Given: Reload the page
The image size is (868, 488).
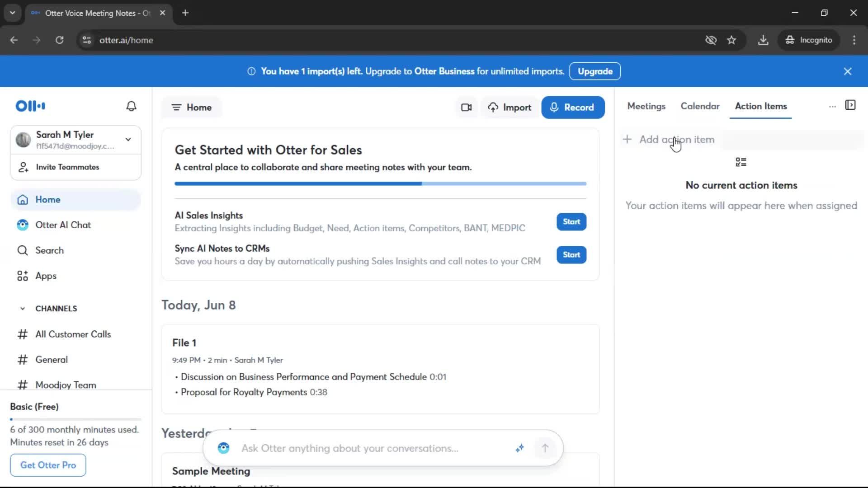Looking at the screenshot, I should click(59, 40).
